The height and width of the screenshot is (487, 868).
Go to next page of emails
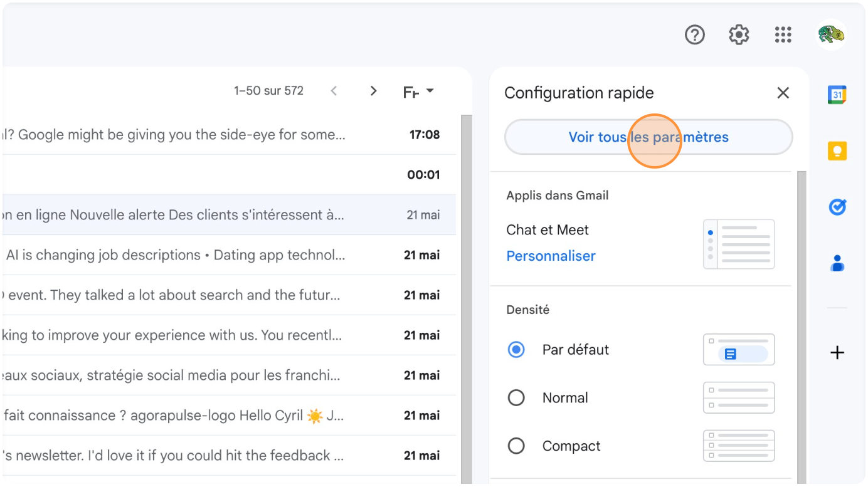coord(373,92)
